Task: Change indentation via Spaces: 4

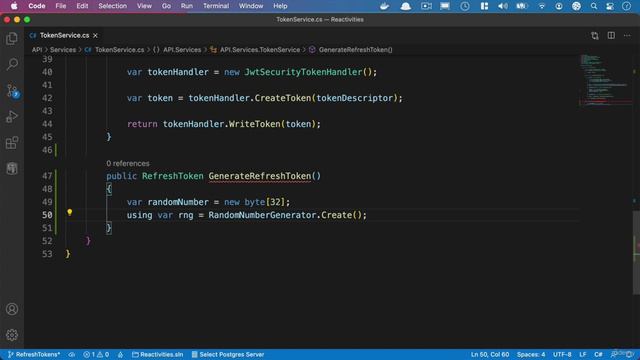Action: [531, 354]
